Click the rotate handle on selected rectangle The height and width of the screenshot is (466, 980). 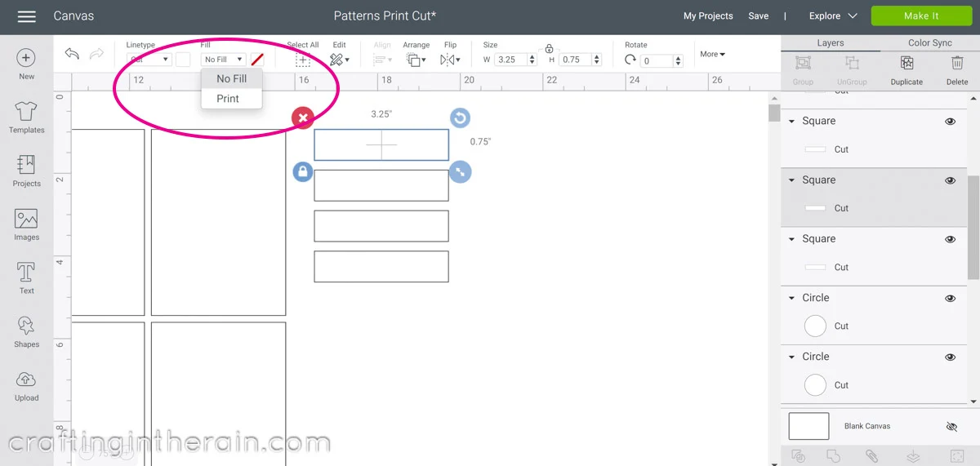(x=460, y=118)
